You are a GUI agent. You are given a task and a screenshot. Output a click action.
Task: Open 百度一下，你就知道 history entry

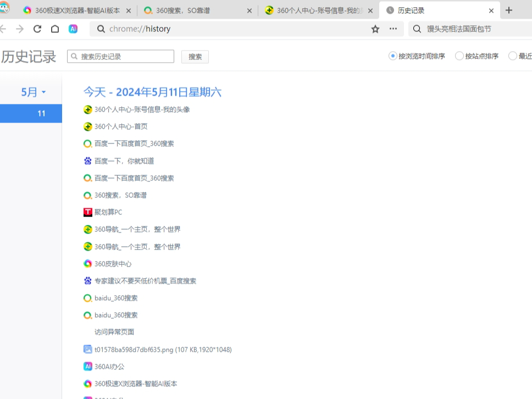coord(124,161)
